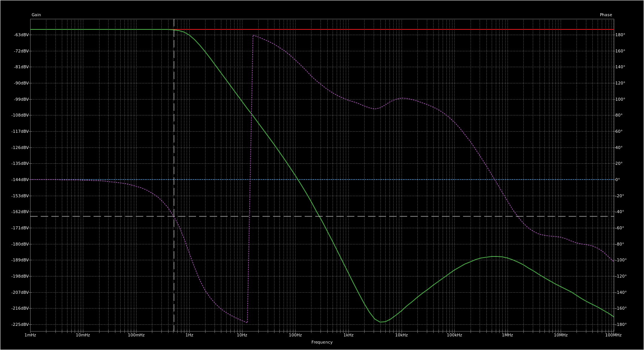Click the -108dBV gain tick label
644x350 pixels.
20,115
